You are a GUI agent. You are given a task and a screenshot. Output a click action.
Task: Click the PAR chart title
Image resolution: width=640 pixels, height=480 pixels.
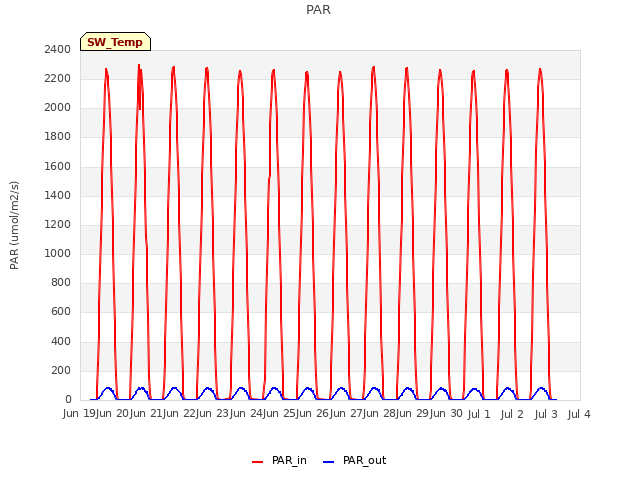(318, 9)
